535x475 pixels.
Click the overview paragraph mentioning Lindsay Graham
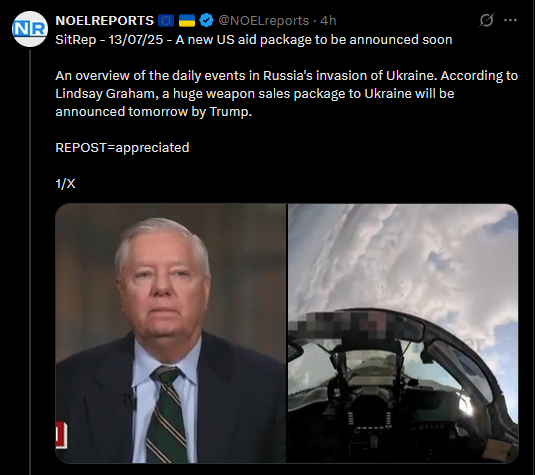(x=287, y=93)
